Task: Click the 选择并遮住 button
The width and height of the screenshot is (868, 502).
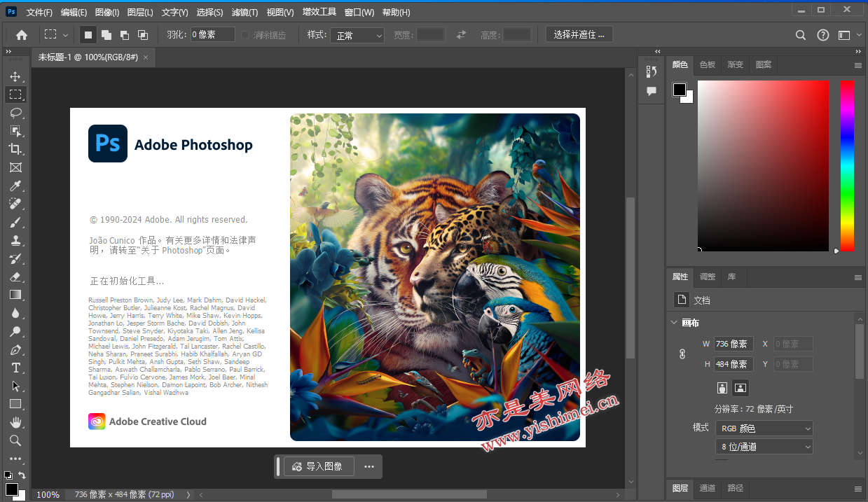Action: (x=579, y=34)
